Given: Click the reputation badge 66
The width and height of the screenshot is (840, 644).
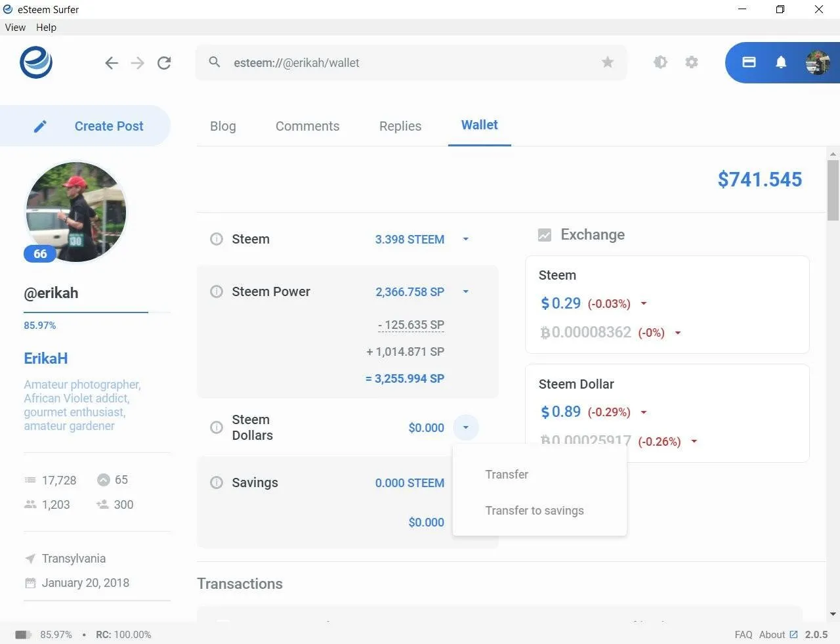Looking at the screenshot, I should coord(40,254).
